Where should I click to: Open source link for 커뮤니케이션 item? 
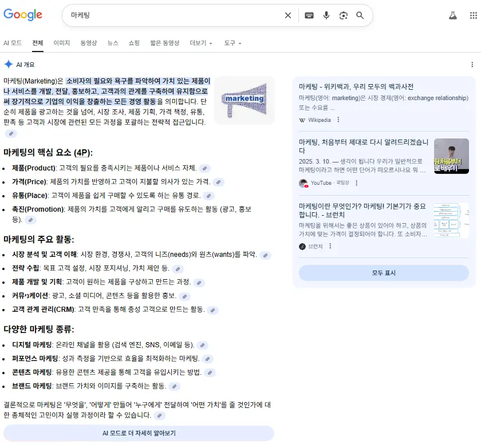[x=184, y=296]
